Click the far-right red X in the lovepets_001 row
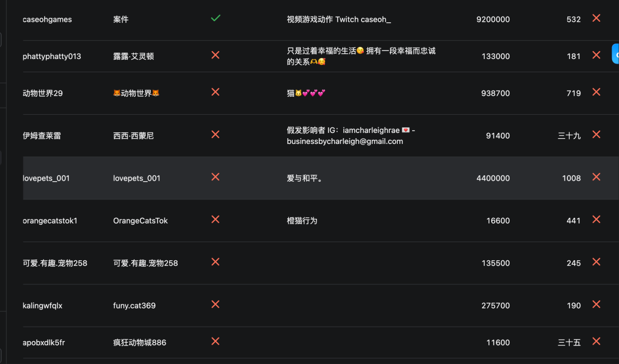This screenshot has width=619, height=364. click(596, 177)
